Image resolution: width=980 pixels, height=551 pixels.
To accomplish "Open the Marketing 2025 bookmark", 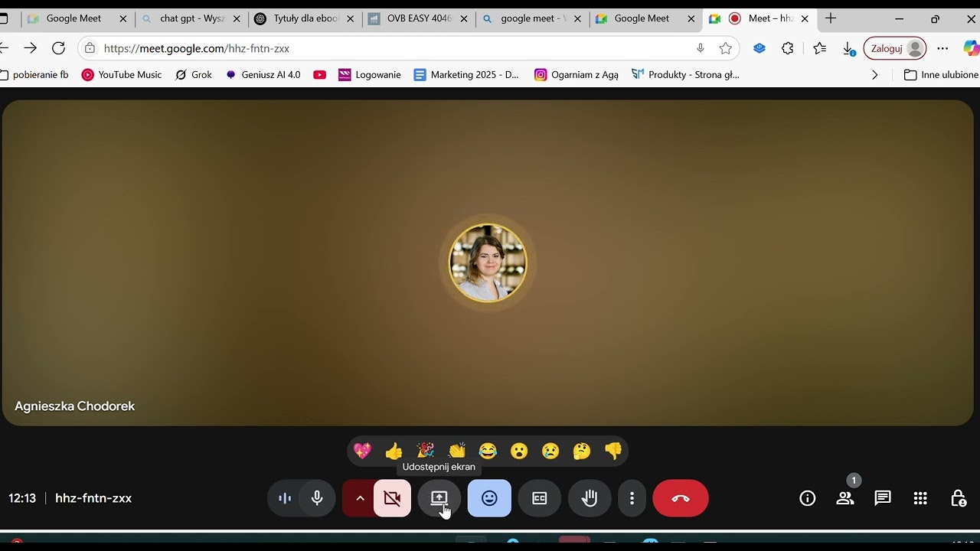I will [466, 74].
